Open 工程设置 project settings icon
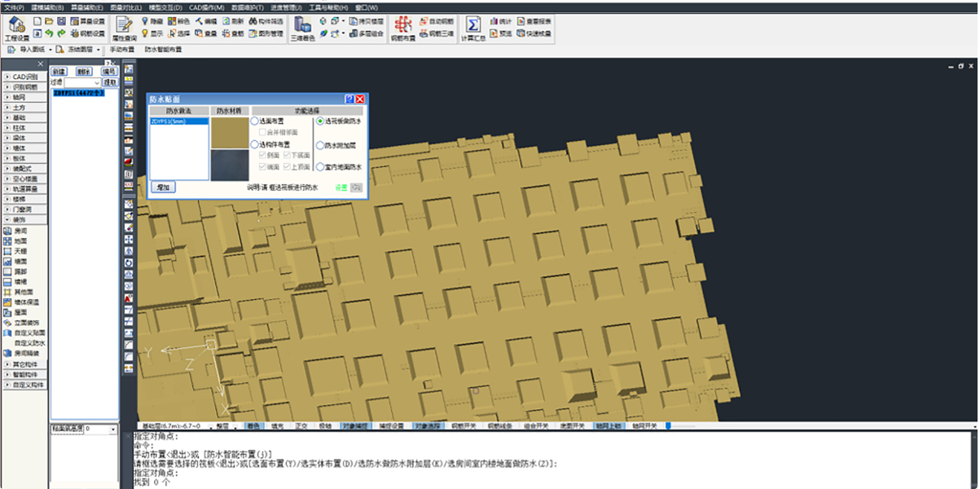 [16, 28]
